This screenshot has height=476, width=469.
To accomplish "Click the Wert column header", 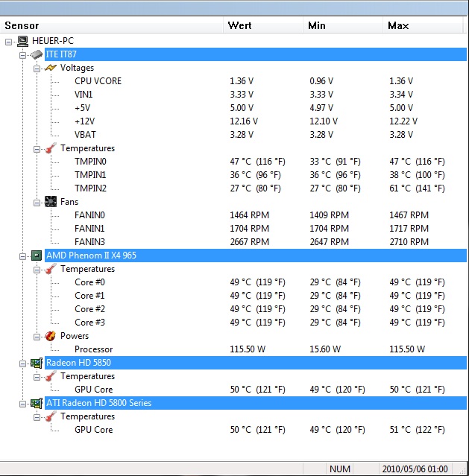I will [263, 25].
